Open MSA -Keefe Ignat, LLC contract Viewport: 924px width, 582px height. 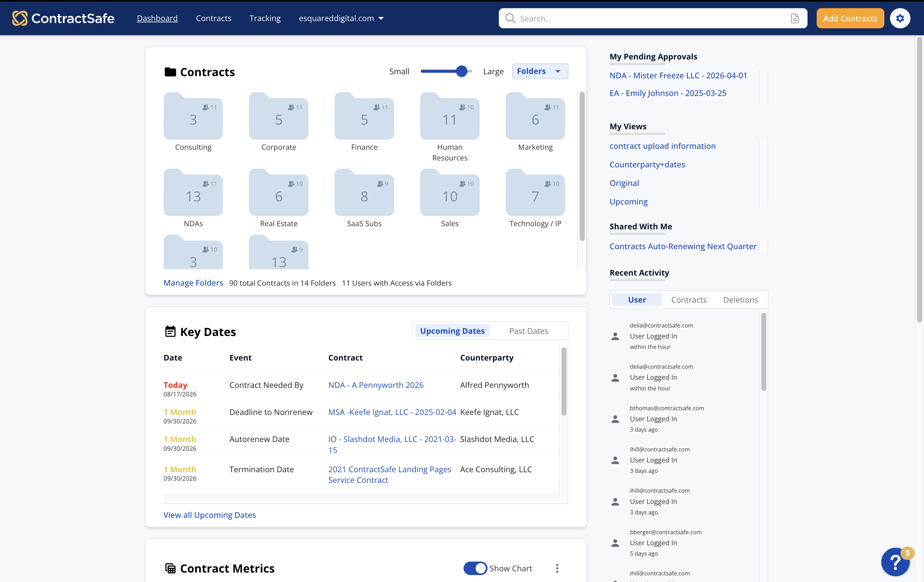[x=392, y=412]
